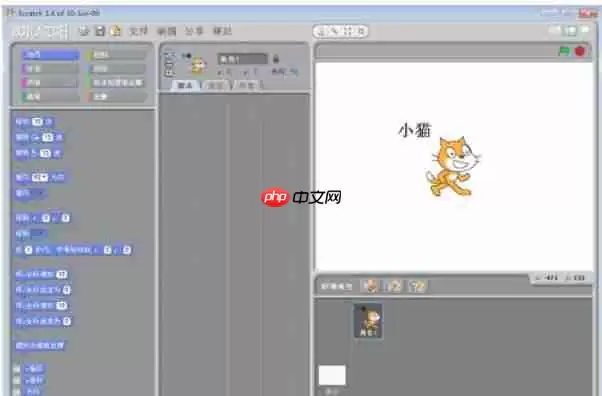This screenshot has width=602, height=396.
Task: Open the language globe icon
Action: click(84, 31)
